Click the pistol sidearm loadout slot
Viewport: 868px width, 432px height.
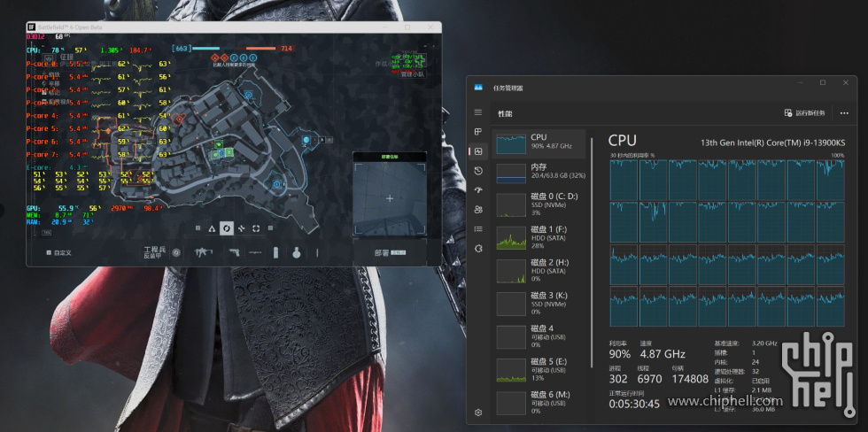point(234,253)
